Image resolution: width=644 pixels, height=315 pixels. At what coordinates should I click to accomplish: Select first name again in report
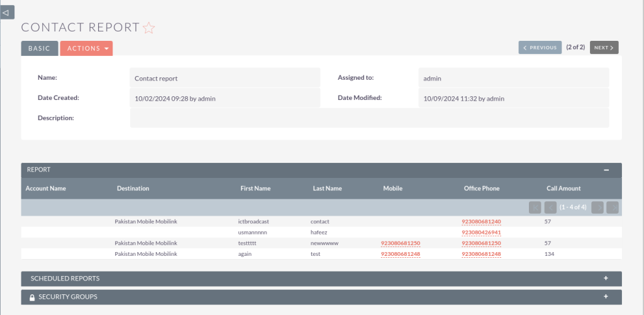(x=245, y=254)
